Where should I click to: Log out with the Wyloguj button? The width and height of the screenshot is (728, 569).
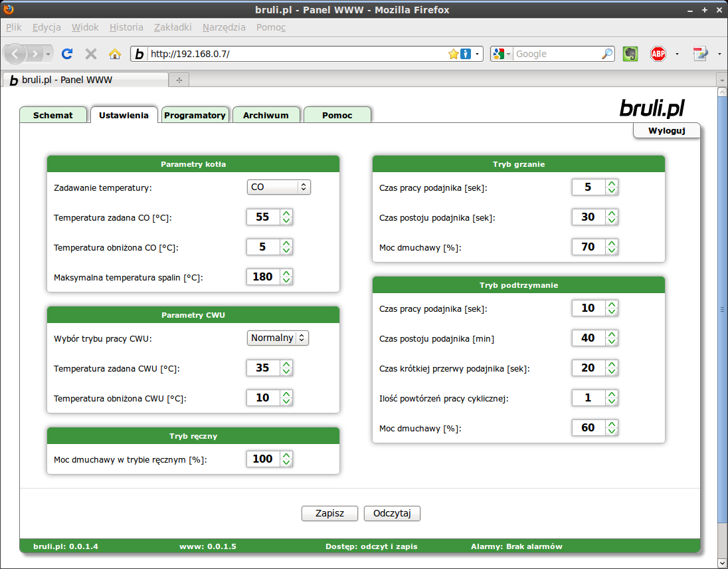click(667, 130)
